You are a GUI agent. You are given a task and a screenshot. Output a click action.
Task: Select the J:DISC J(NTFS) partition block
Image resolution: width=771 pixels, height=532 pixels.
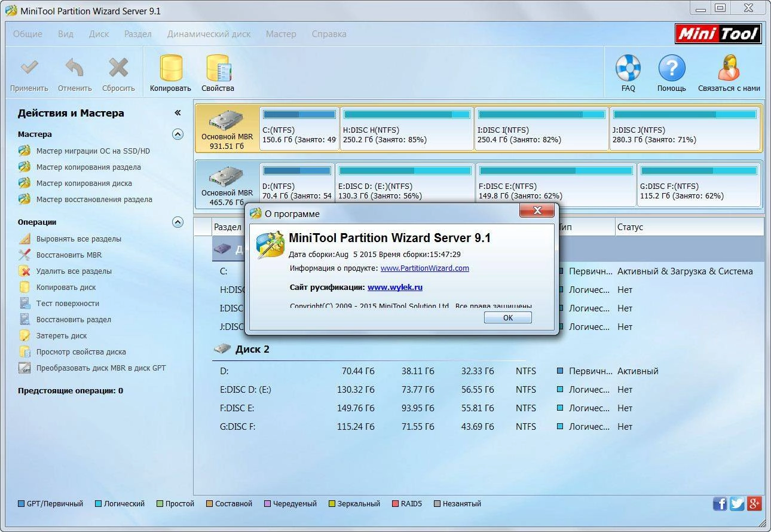pyautogui.click(x=685, y=129)
